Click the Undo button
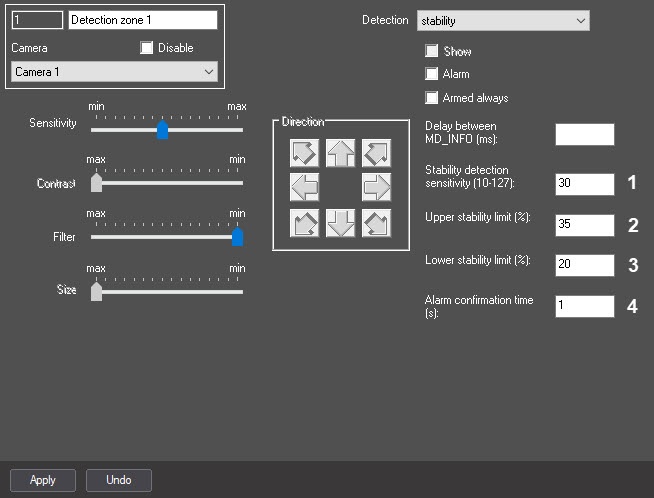The height and width of the screenshot is (498, 654). (118, 480)
